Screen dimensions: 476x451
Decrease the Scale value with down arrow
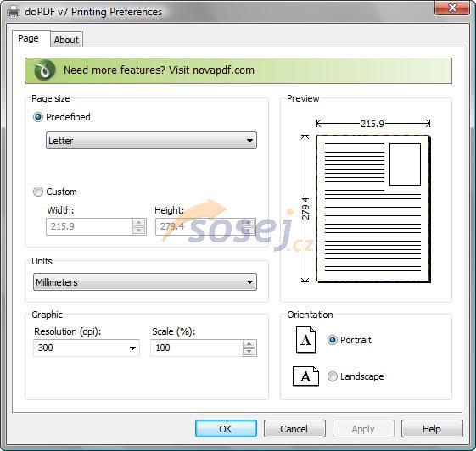pos(249,352)
